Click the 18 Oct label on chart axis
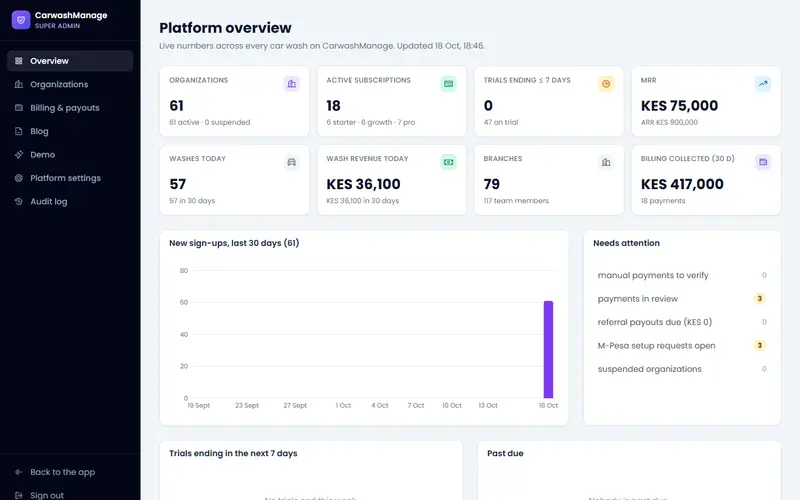The image size is (800, 500). pyautogui.click(x=548, y=406)
